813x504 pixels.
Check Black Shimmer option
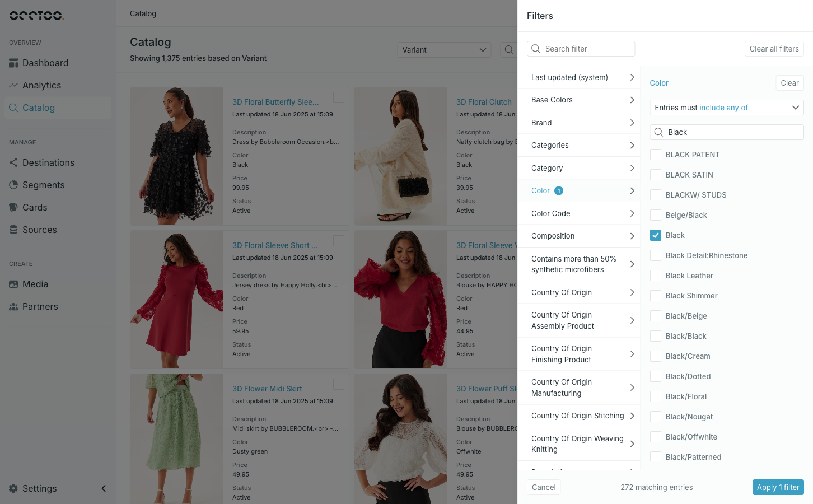click(656, 296)
